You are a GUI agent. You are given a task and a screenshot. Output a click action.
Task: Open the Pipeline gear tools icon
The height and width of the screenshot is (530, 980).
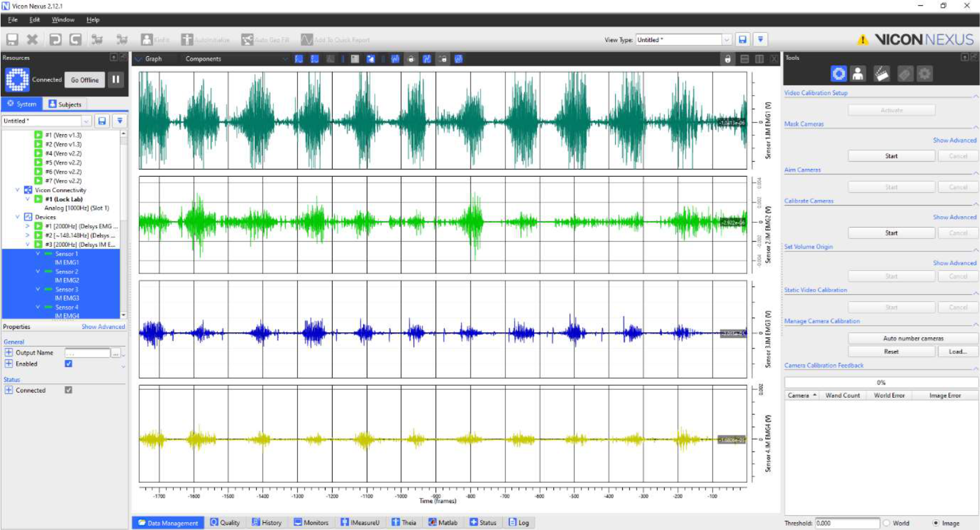click(x=925, y=74)
